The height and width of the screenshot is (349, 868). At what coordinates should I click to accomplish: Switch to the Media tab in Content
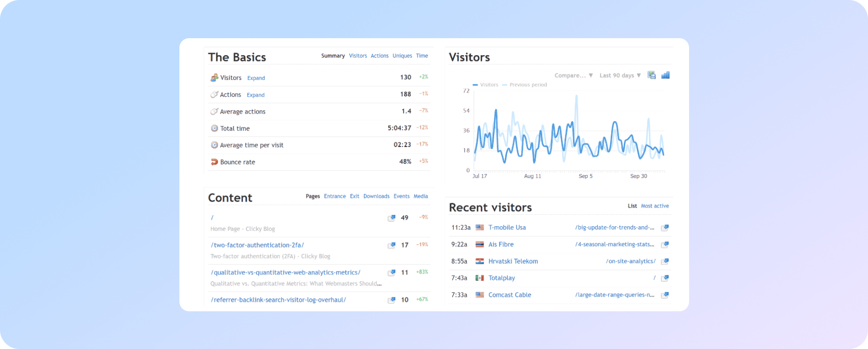[x=421, y=196]
